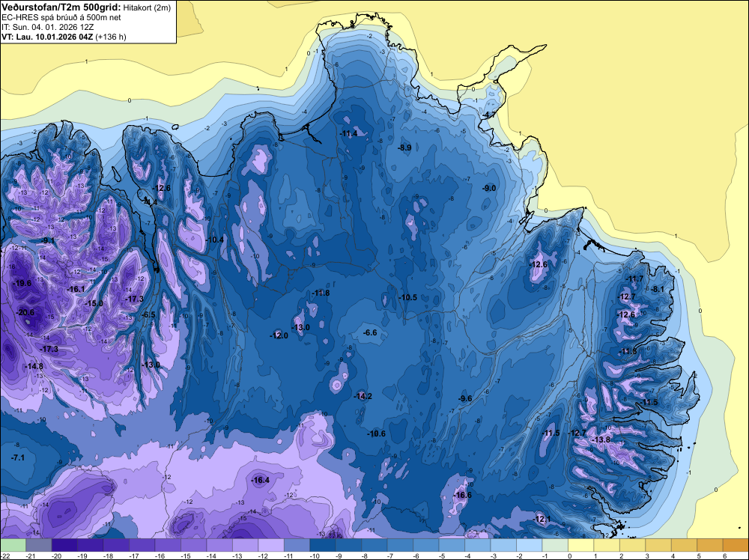Image resolution: width=749 pixels, height=560 pixels.
Task: Click the 'IT: Sun. 04. 01. 2026 12Z' line
Action: (48, 27)
